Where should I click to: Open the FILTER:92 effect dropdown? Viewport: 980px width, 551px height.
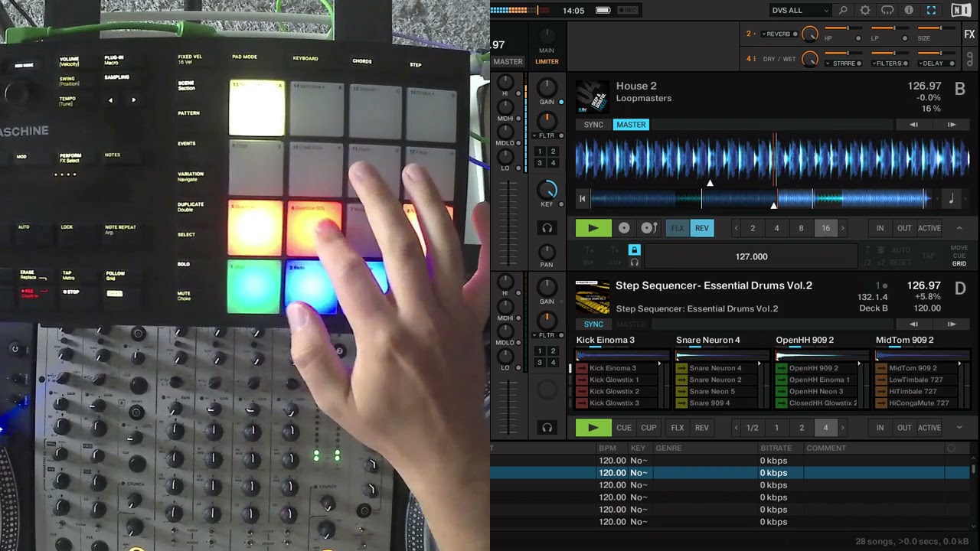point(889,64)
